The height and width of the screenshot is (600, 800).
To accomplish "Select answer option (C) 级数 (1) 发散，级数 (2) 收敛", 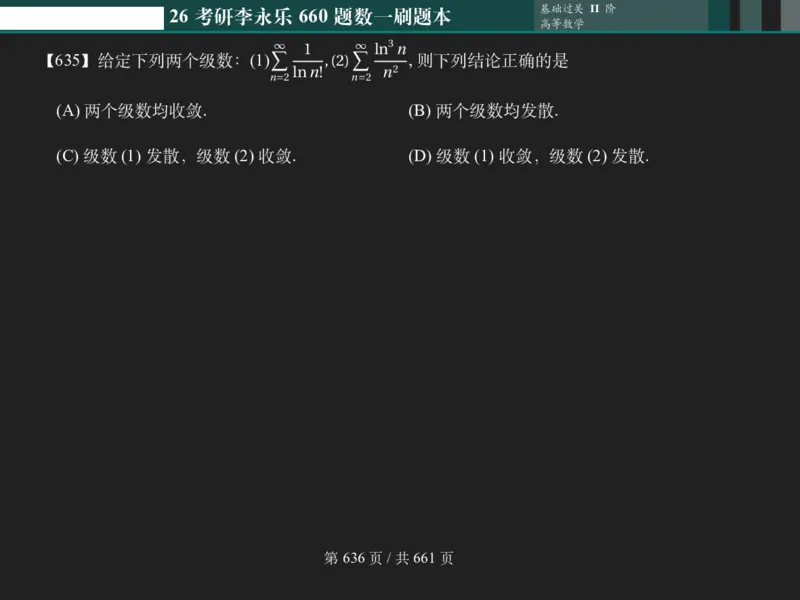I will [x=176, y=156].
